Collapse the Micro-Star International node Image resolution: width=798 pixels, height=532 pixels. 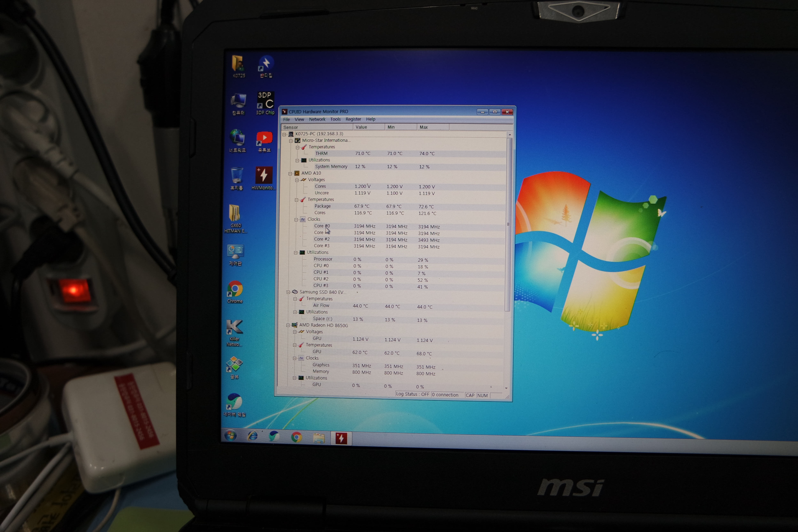coord(291,141)
